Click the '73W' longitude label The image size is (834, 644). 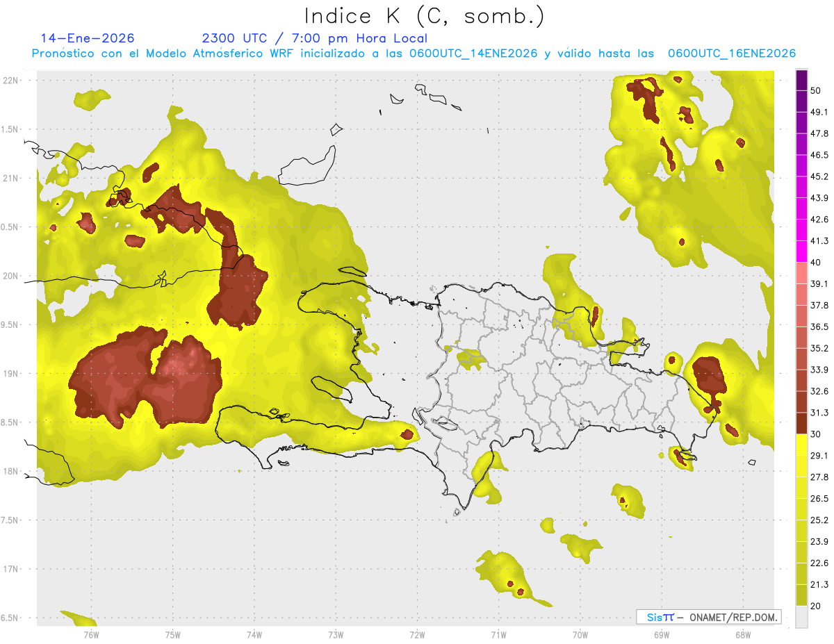point(336,634)
